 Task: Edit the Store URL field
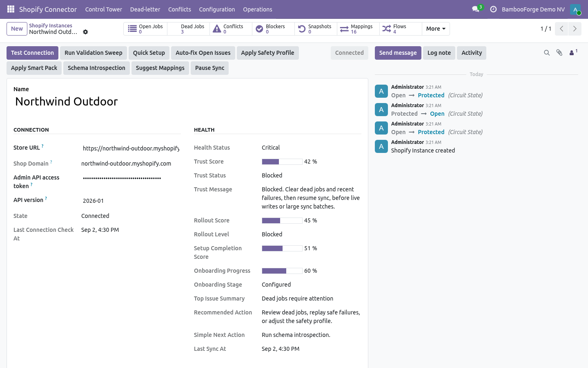pos(131,148)
